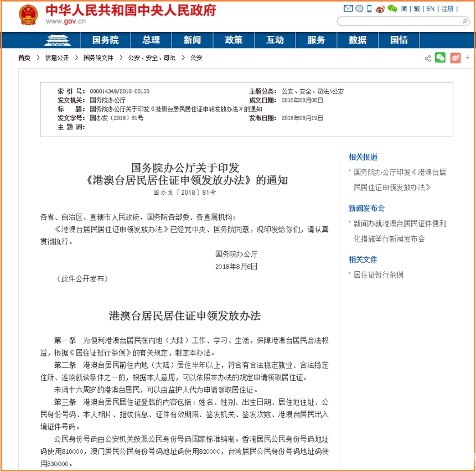
Task: Open the 政策 navigation menu
Action: pos(234,40)
